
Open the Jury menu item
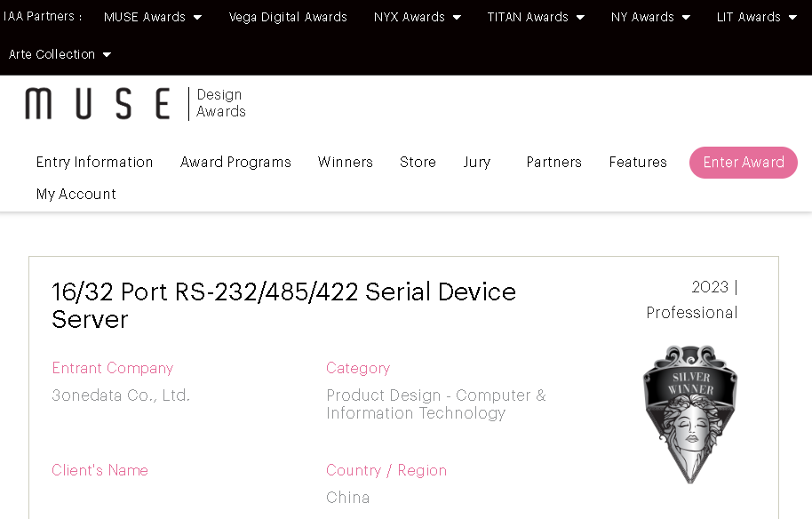[477, 162]
